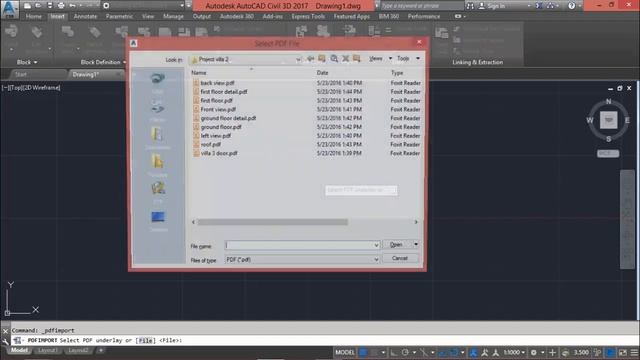Image resolution: width=640 pixels, height=360 pixels.
Task: Click the Customization three-lines icon in status bar
Action: [634, 352]
